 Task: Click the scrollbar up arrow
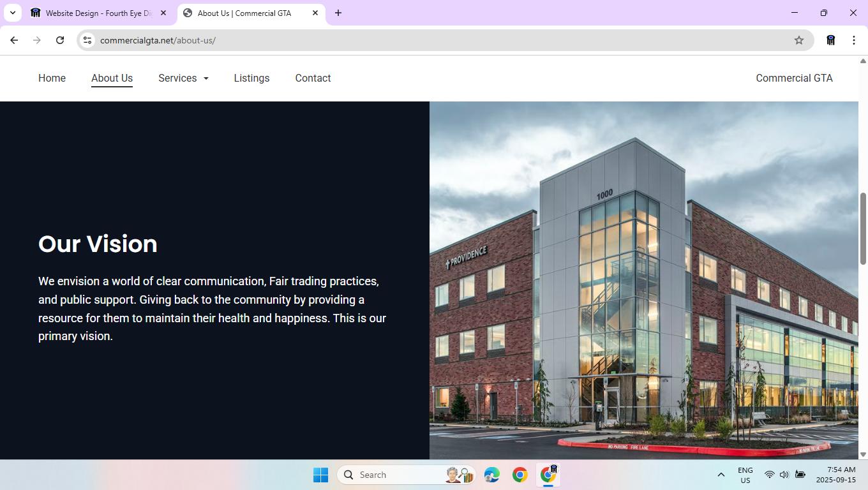point(863,61)
